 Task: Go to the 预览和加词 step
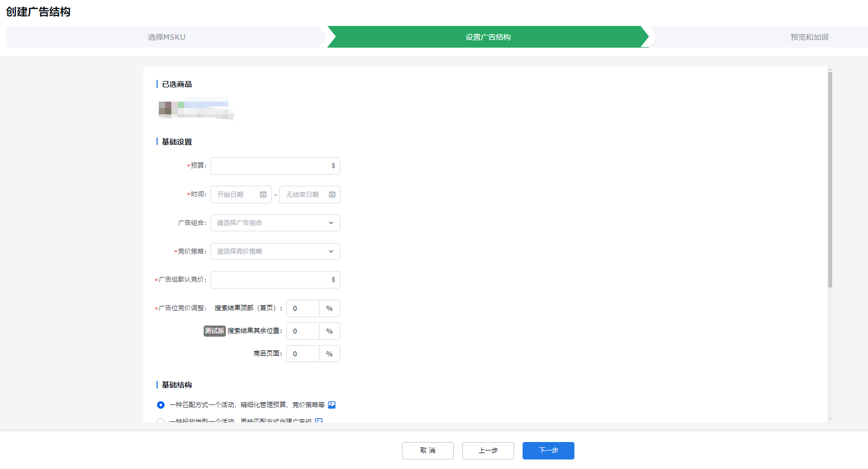click(809, 37)
